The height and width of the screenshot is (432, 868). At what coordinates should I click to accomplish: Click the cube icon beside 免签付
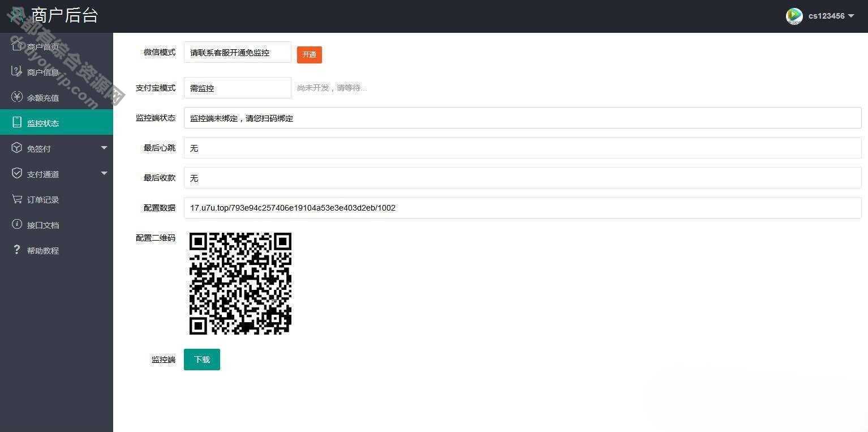point(17,148)
